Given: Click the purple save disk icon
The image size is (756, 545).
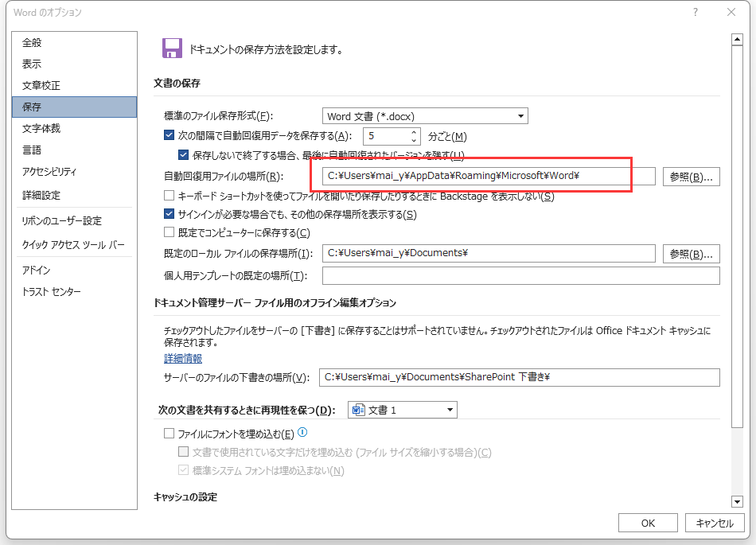Looking at the screenshot, I should coord(173,48).
